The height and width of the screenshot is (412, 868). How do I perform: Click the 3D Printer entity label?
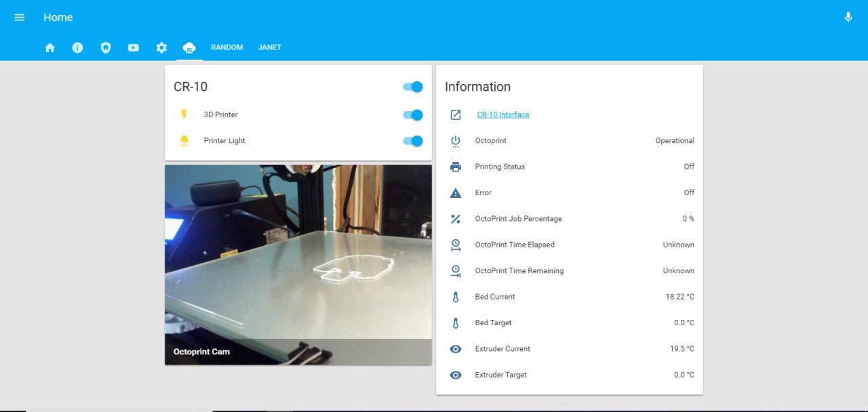220,115
